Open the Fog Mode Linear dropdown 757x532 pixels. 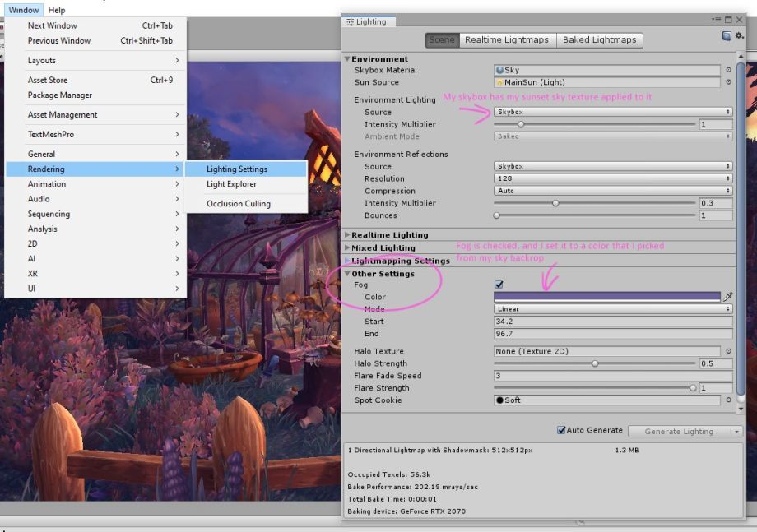click(613, 308)
